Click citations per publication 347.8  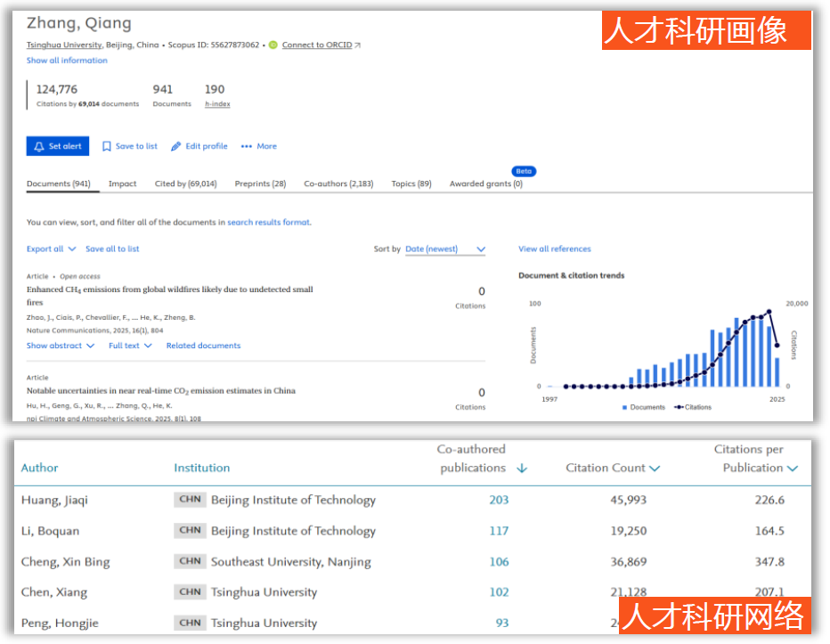tap(769, 561)
